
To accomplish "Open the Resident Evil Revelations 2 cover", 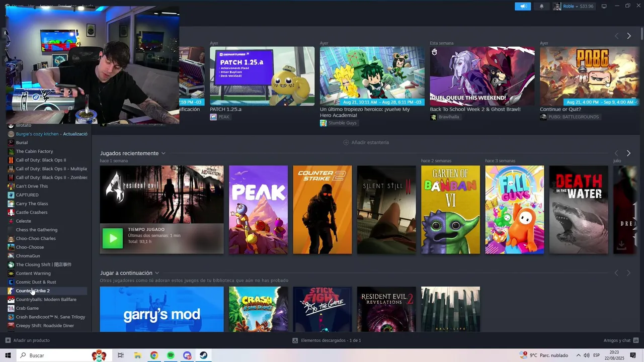I will [x=386, y=309].
